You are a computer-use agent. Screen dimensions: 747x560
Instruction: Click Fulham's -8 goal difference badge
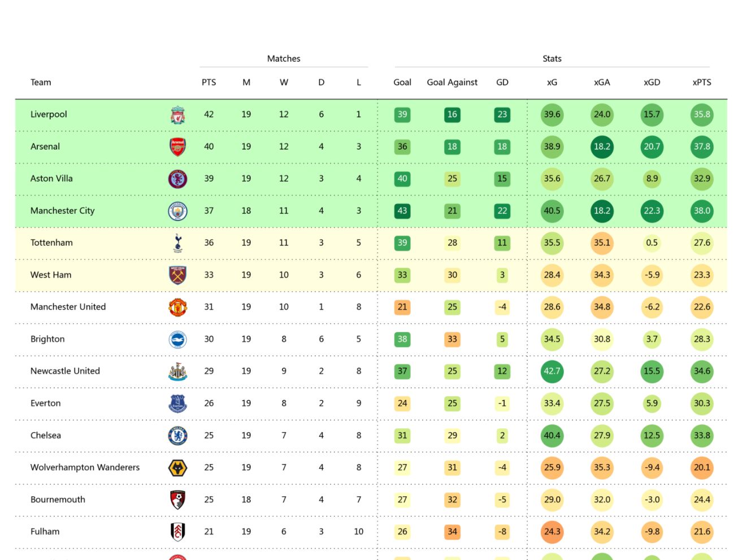point(502,532)
